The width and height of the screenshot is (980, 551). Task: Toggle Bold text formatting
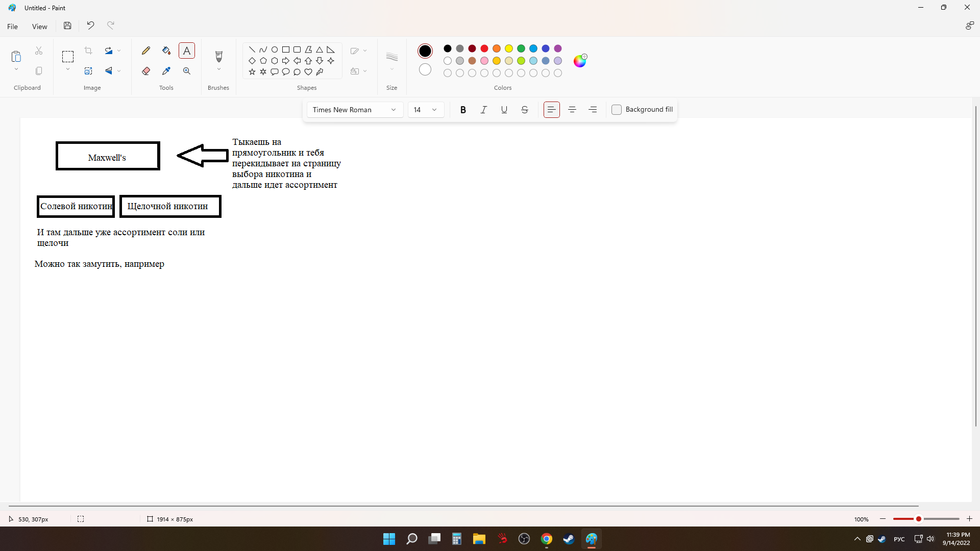463,110
